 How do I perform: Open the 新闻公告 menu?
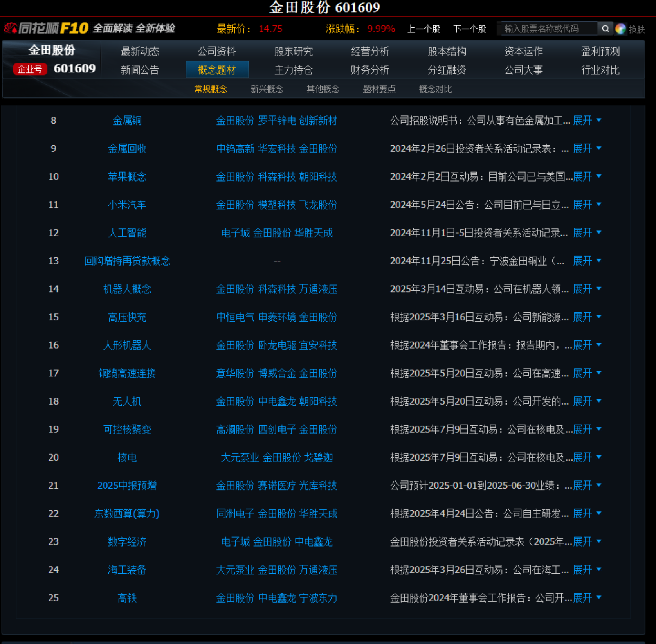140,70
